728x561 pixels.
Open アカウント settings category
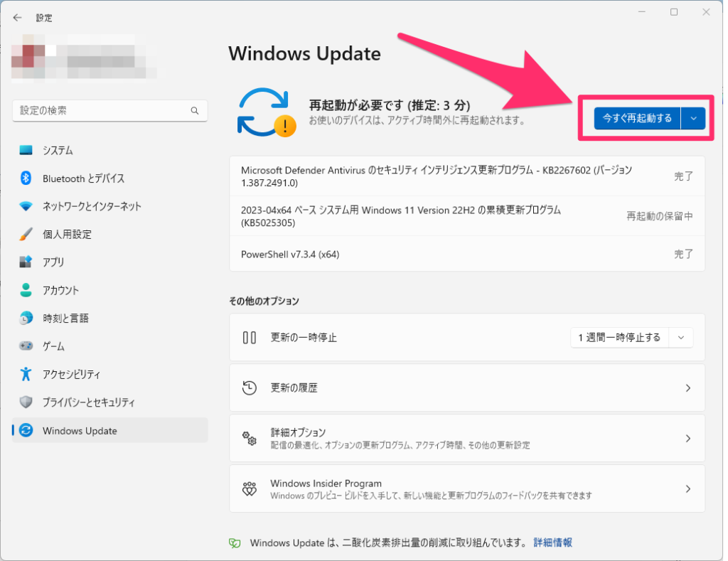(110, 290)
